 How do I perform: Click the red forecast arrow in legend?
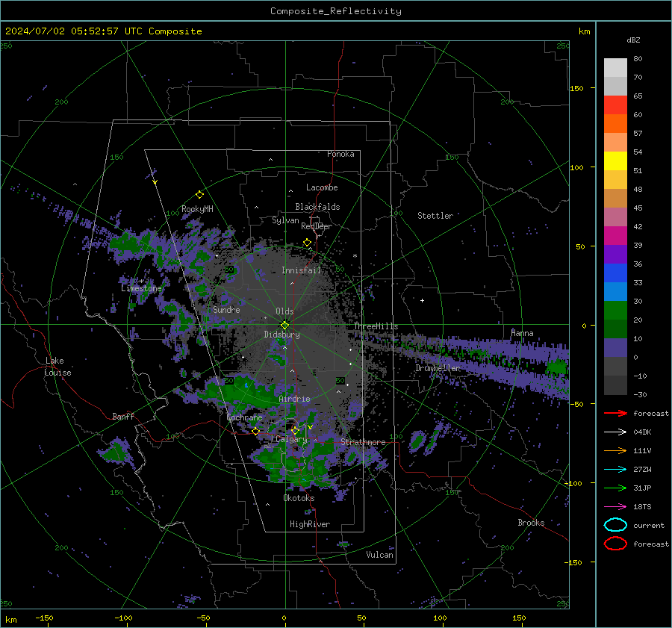tap(615, 413)
